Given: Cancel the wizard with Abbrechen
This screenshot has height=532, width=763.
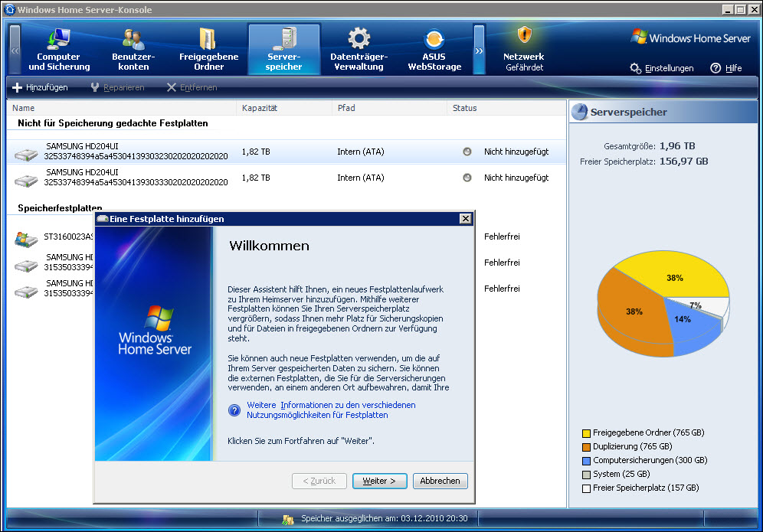Looking at the screenshot, I should coord(440,481).
